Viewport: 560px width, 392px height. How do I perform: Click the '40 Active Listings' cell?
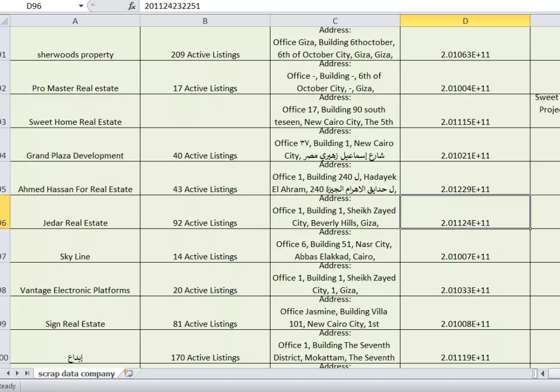(x=205, y=144)
